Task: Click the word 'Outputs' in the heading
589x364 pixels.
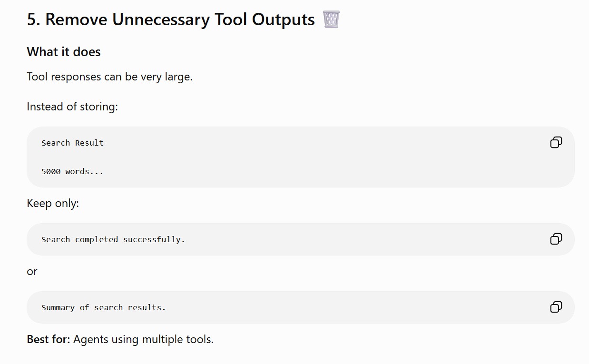Action: coord(284,20)
